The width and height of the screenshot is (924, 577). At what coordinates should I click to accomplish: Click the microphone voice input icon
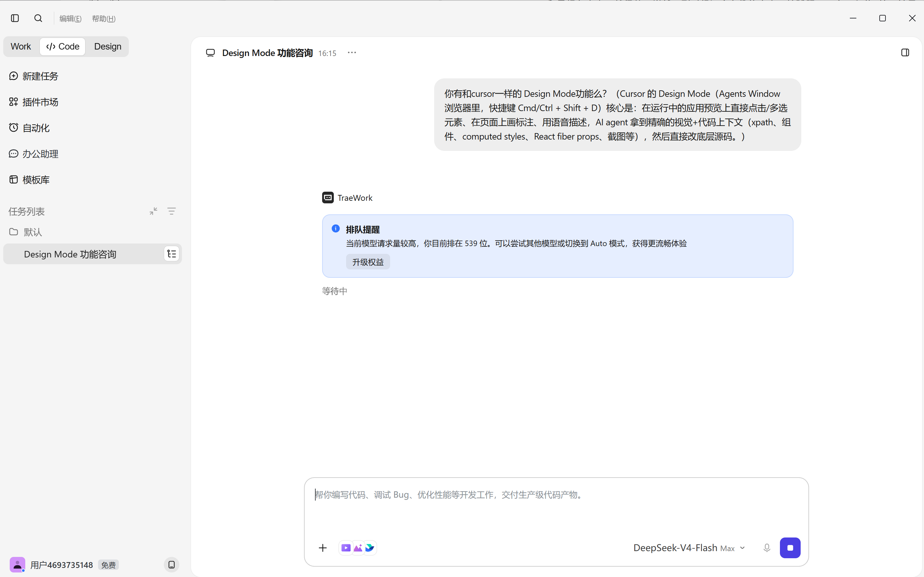tap(767, 548)
